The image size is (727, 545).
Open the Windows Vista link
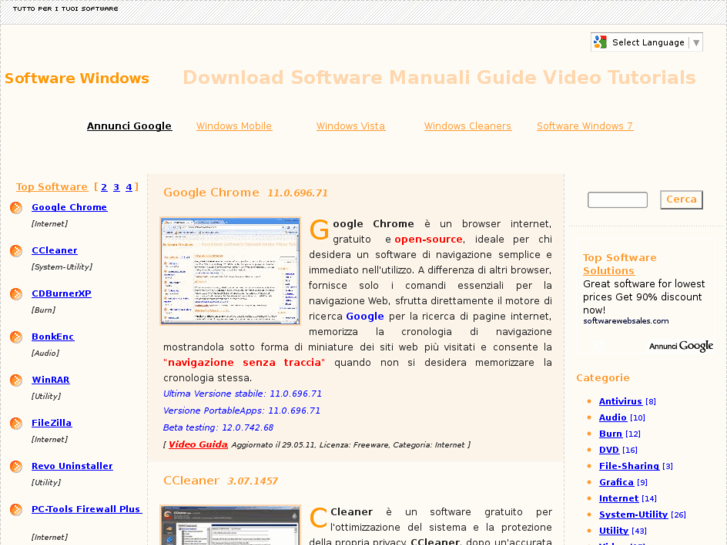click(351, 126)
